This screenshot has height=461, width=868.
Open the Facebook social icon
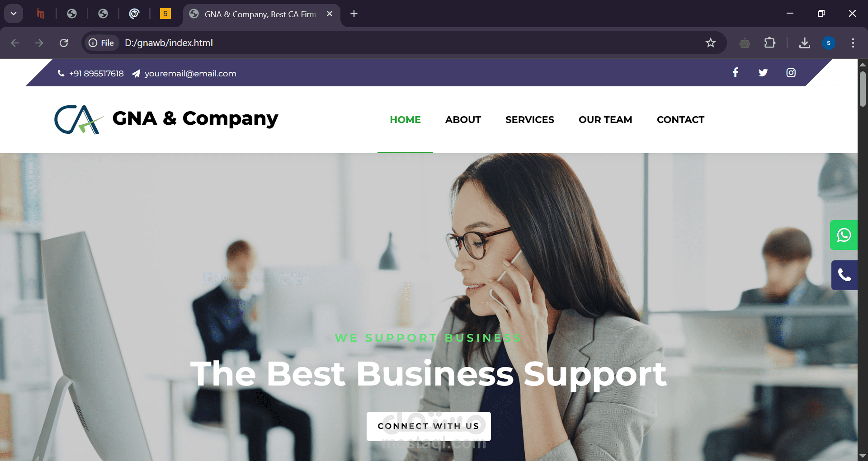click(x=736, y=73)
